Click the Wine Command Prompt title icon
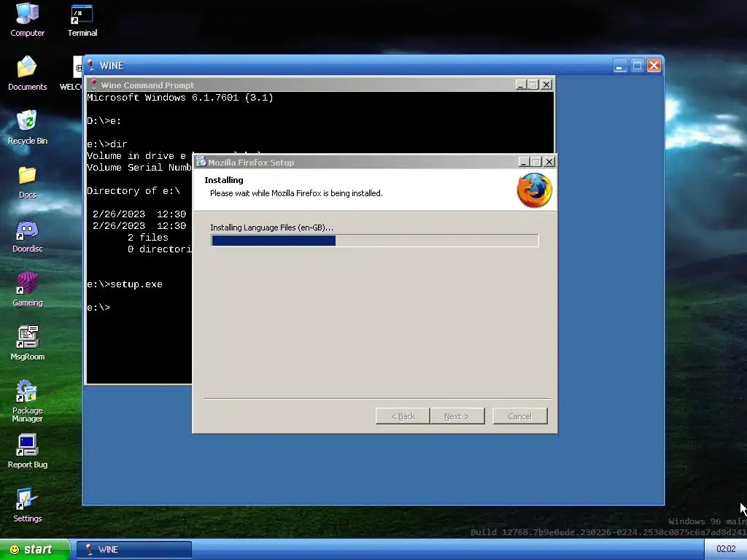747x560 pixels. click(x=94, y=85)
